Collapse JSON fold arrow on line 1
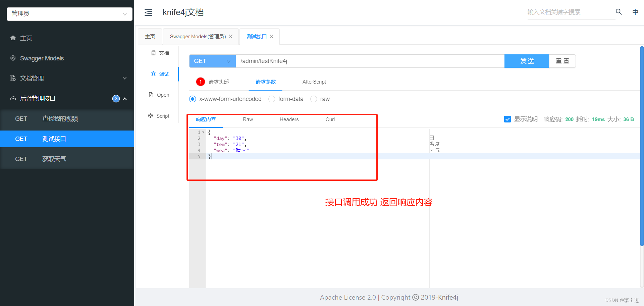The image size is (644, 306). [203, 132]
